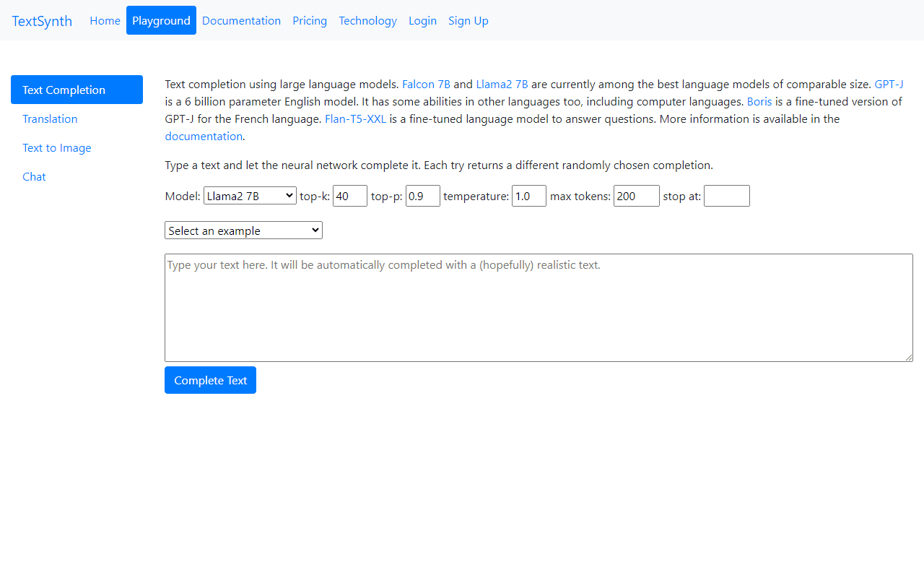
Task: Select the max tokens input box
Action: [636, 196]
